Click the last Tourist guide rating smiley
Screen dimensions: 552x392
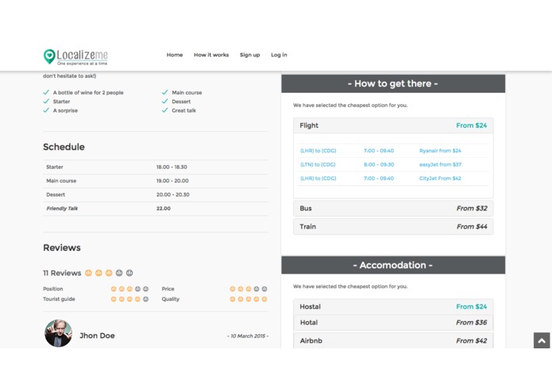(x=146, y=299)
